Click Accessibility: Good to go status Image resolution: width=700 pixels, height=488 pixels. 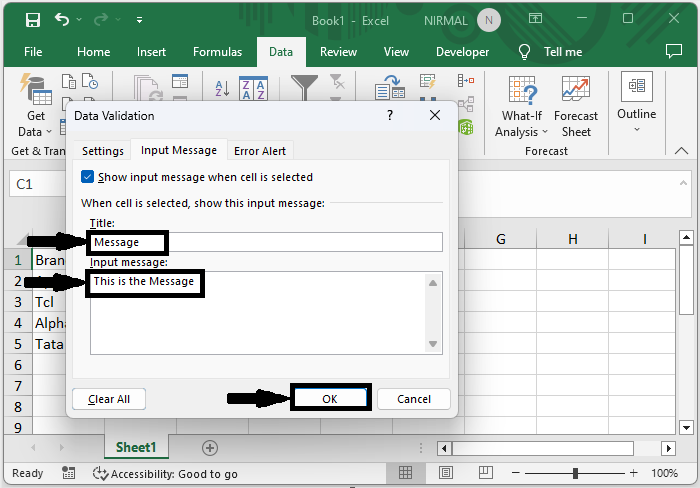[165, 474]
